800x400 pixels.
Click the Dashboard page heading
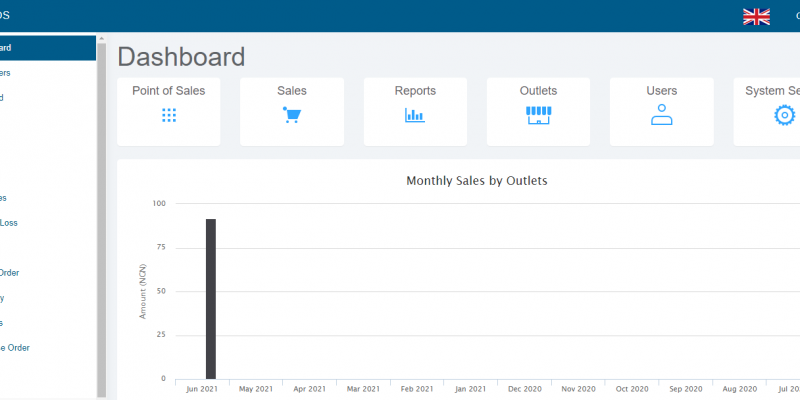point(181,56)
